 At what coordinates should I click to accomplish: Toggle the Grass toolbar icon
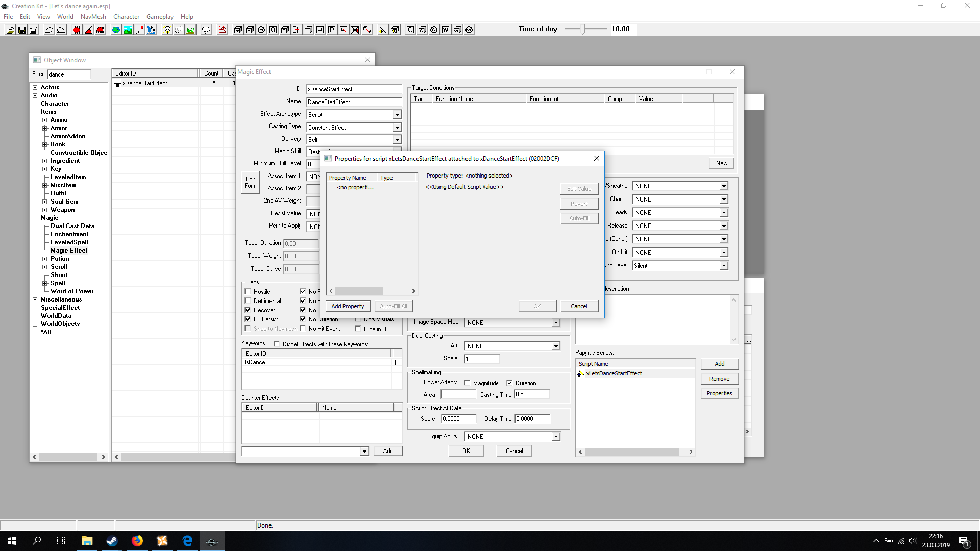190,30
